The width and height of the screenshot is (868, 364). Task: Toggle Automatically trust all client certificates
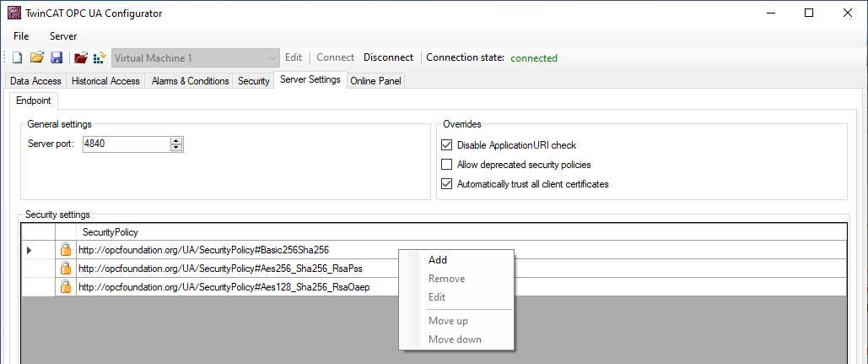click(x=447, y=184)
